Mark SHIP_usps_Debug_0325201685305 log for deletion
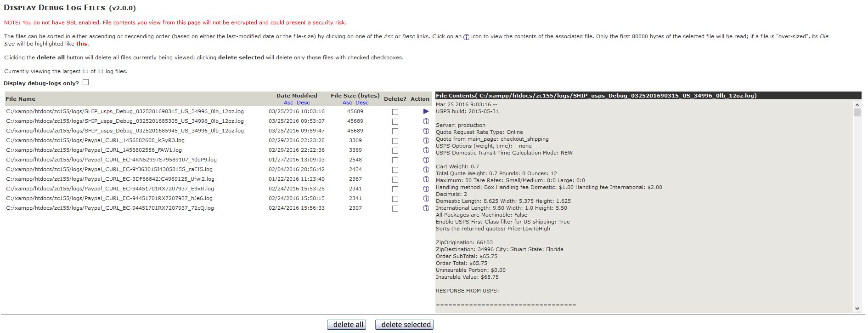Viewport: 868px width, 333px height. 395,121
